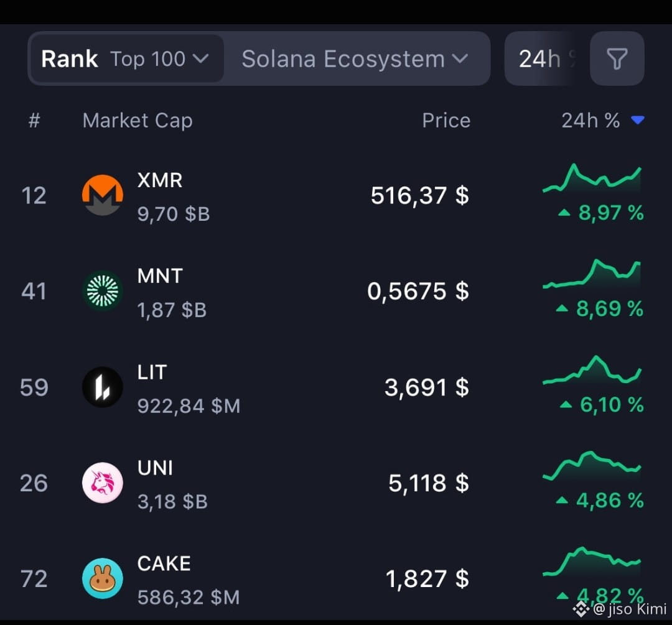Click the PancakeSwap CAKE bunny logo
This screenshot has width=672, height=625.
coord(103,578)
